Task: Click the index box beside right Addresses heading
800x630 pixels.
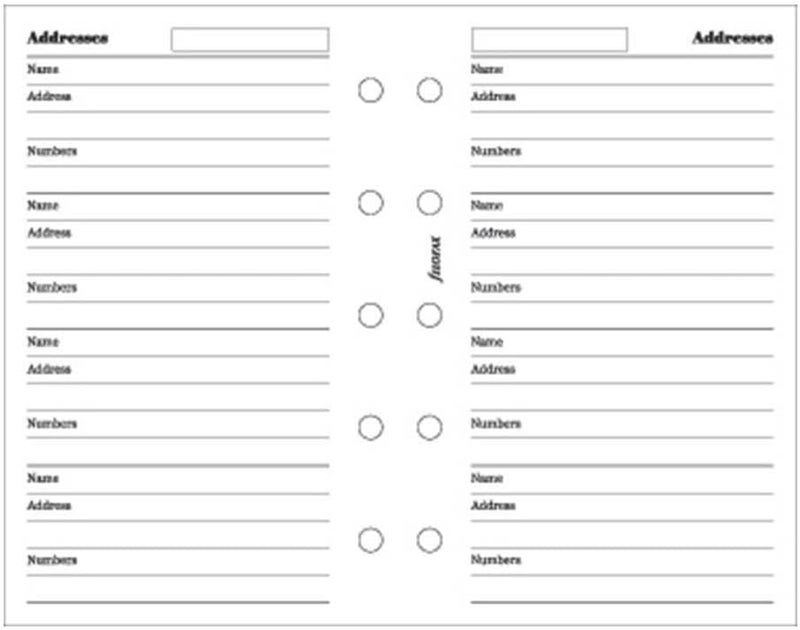Action: (549, 40)
